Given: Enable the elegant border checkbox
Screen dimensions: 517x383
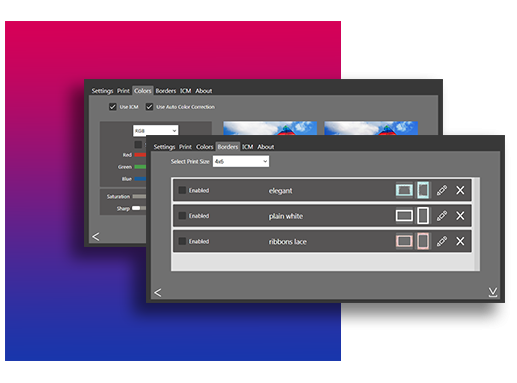Looking at the screenshot, I should pyautogui.click(x=182, y=190).
